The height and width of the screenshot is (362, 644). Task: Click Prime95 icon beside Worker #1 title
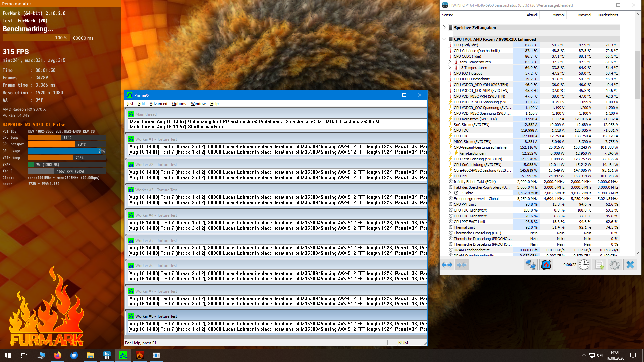click(x=131, y=139)
